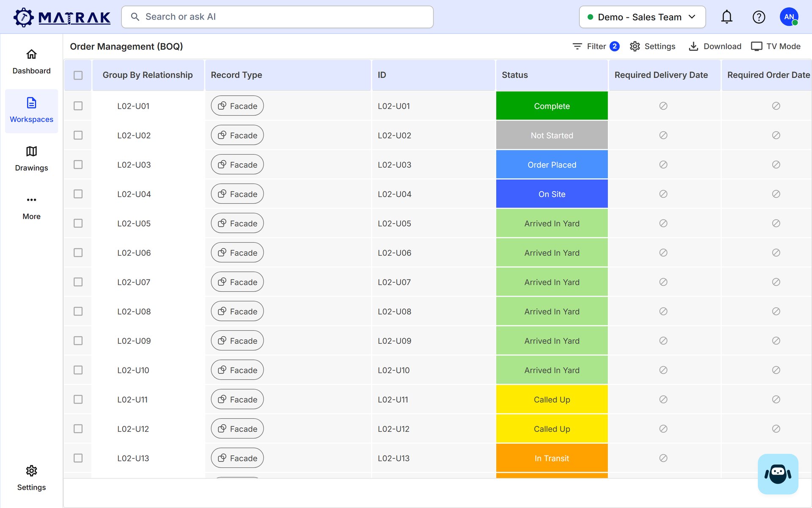
Task: Sort by Record Type column header
Action: (288, 75)
